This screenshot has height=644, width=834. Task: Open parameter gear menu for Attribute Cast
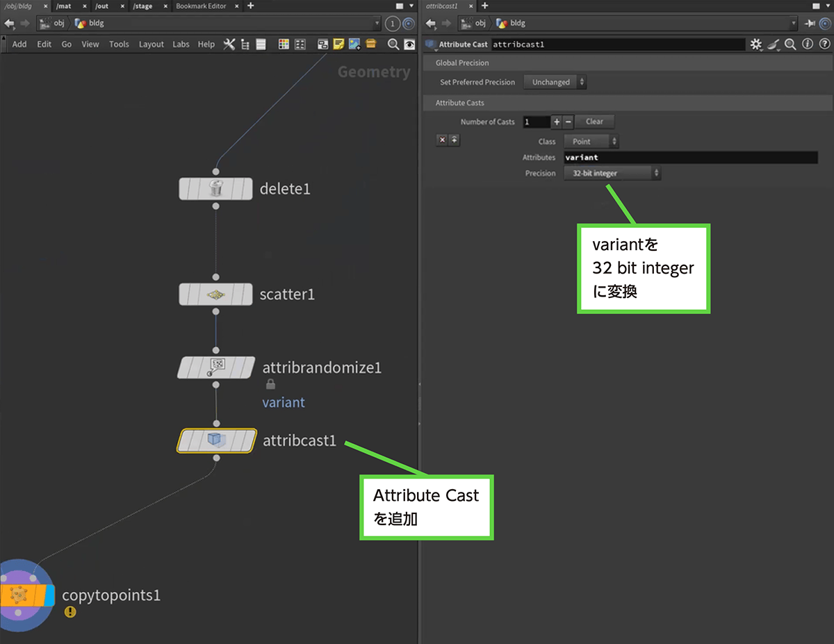pyautogui.click(x=756, y=44)
